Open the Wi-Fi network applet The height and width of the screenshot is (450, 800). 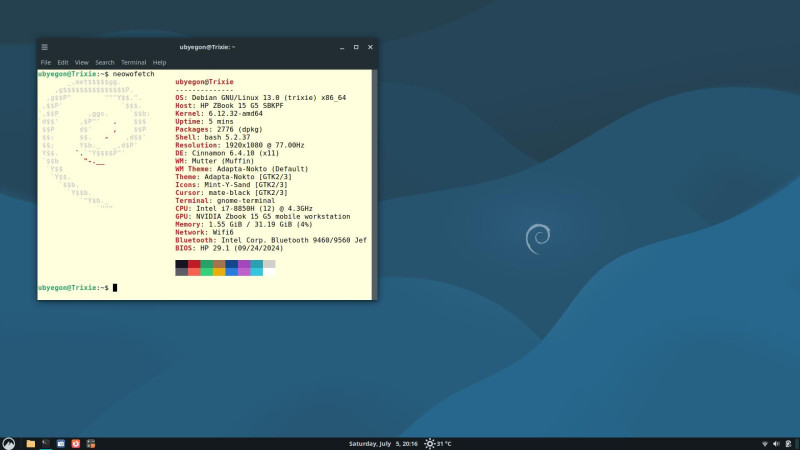coord(764,444)
